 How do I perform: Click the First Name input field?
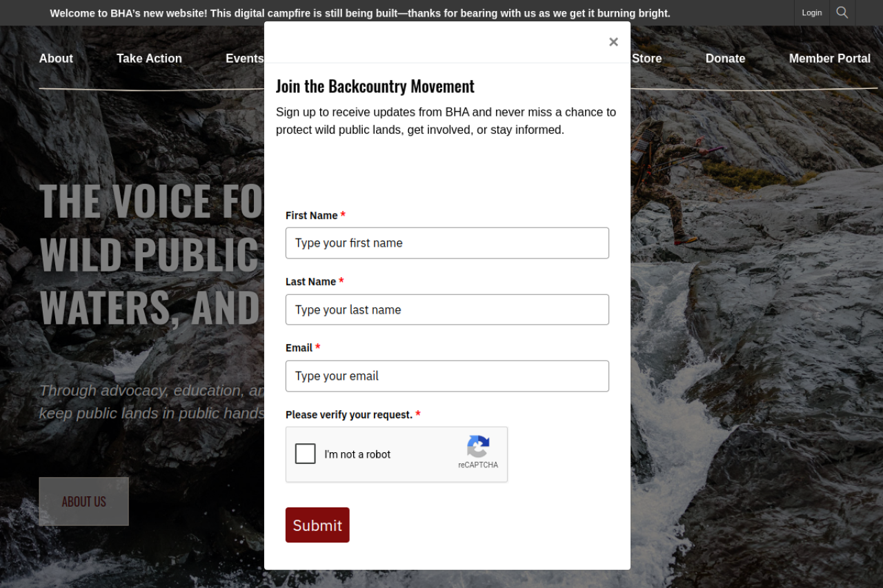coord(447,243)
